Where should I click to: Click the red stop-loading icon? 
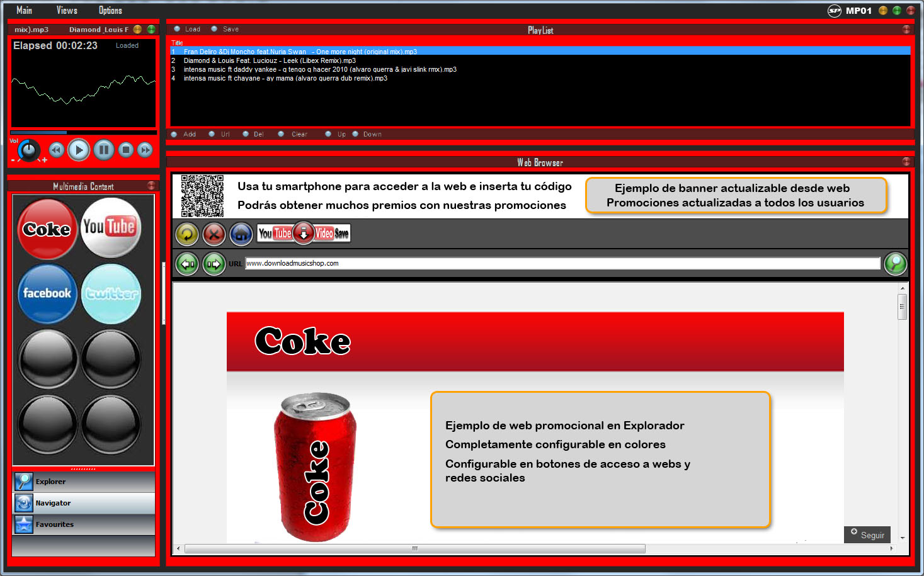point(214,234)
